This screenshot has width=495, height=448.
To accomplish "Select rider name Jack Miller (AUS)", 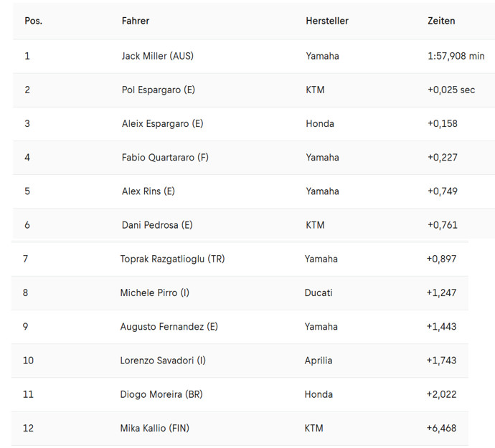I will tap(158, 56).
